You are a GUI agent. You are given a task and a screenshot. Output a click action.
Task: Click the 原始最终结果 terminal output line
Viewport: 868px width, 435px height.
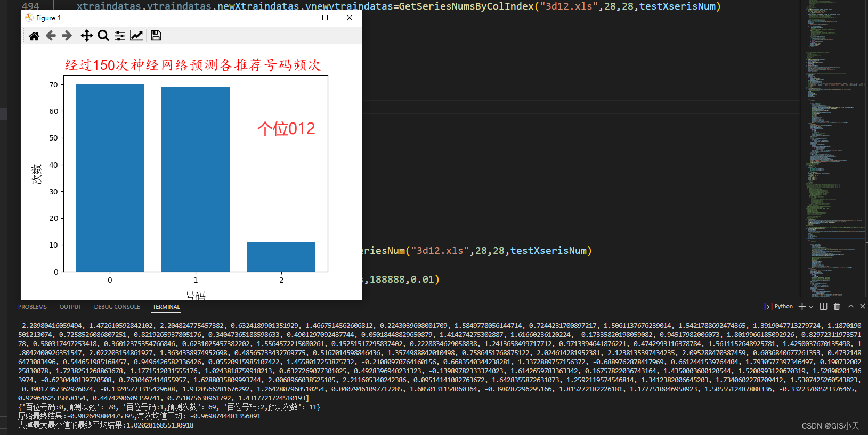pyautogui.click(x=139, y=416)
